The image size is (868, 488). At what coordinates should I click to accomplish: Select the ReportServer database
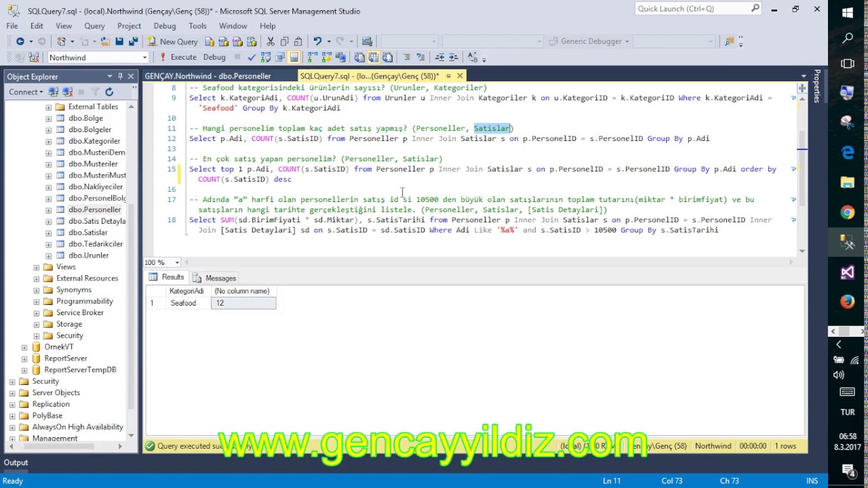[x=65, y=359]
